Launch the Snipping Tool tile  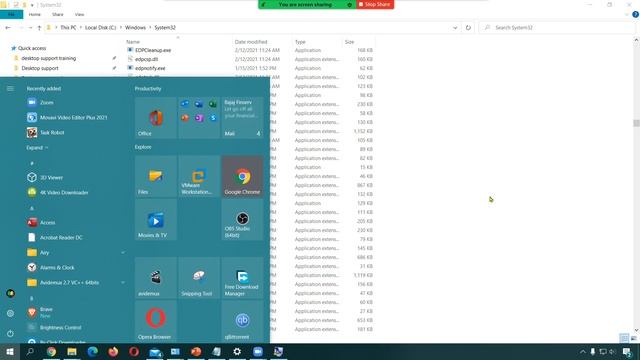click(199, 278)
